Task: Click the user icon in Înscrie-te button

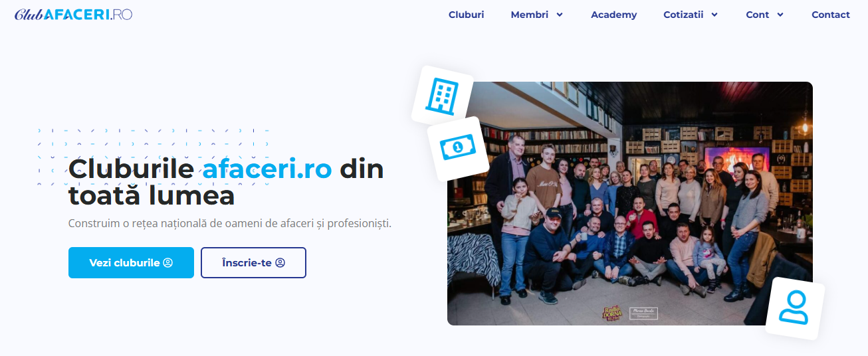Action: point(280,263)
